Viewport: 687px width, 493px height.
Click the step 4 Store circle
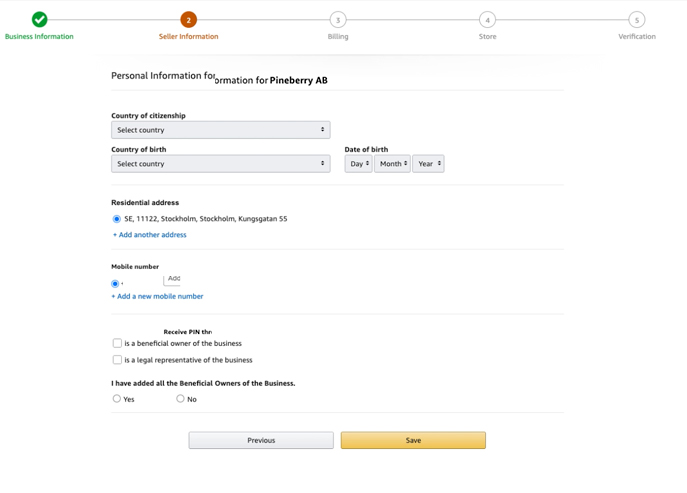[x=487, y=19]
